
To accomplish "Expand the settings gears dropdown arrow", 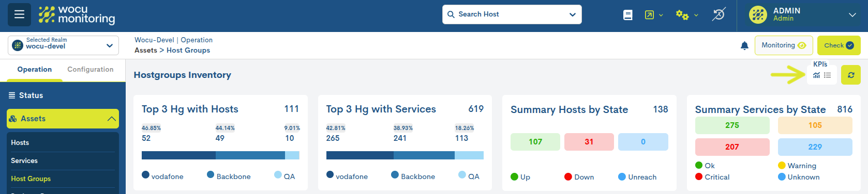I will point(696,15).
